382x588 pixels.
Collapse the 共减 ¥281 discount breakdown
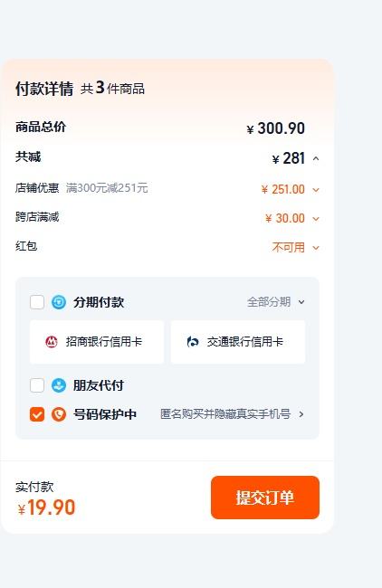pyautogui.click(x=316, y=158)
